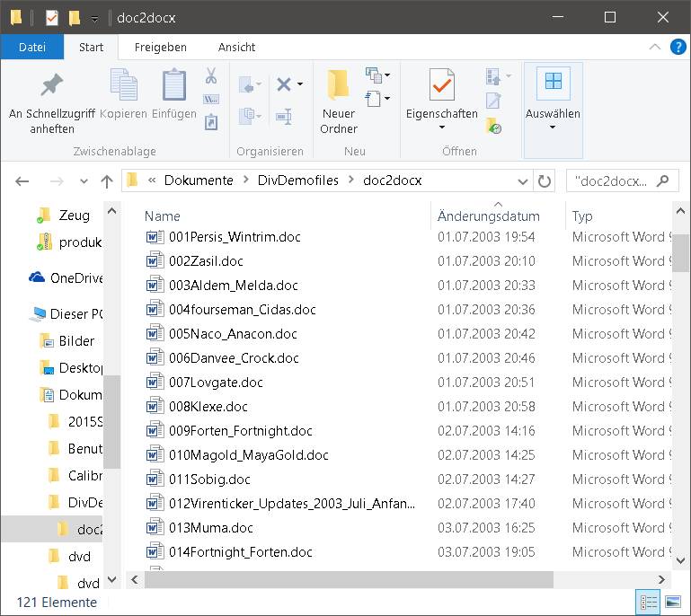Collapse the ribbon with the chevron
This screenshot has width=691, height=616.
coord(656,47)
